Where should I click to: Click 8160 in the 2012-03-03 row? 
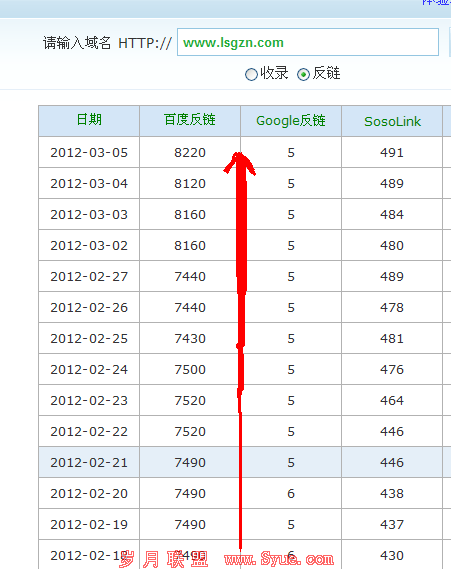coord(190,214)
